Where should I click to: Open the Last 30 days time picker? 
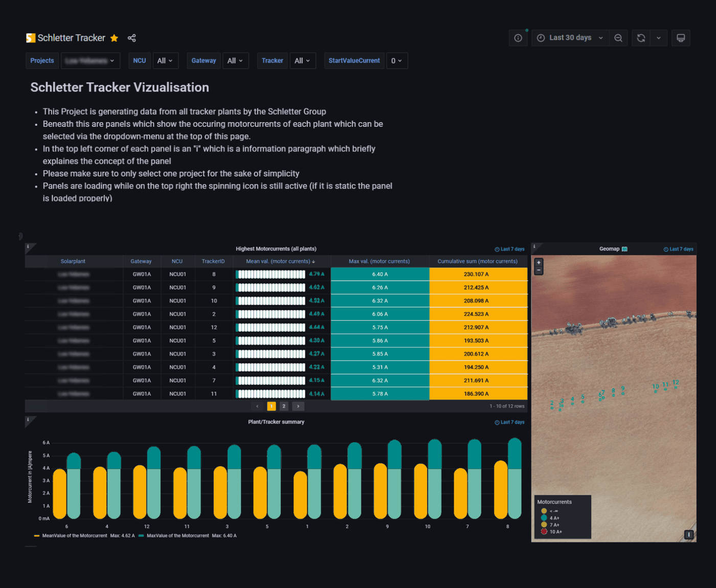click(570, 38)
